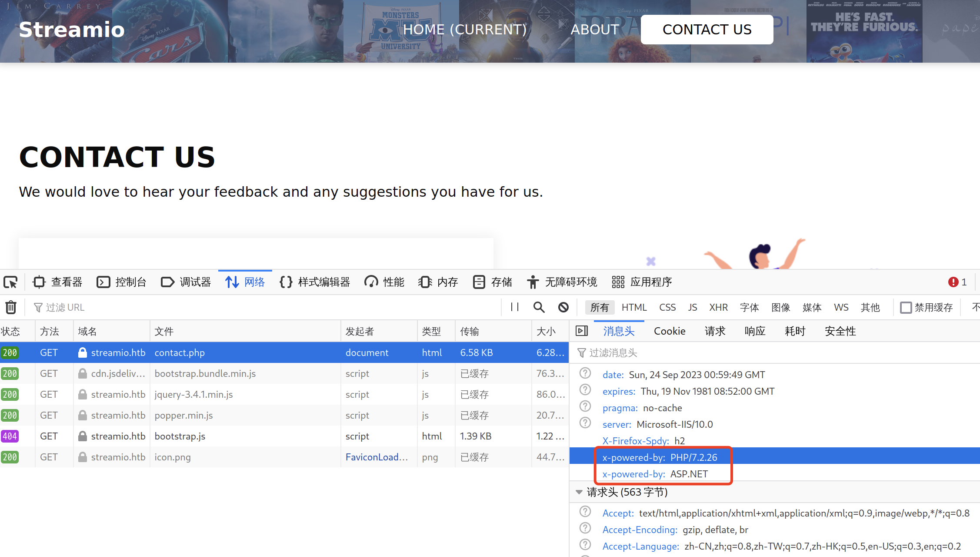Click the ABOUT navigation link
Viewport: 980px width, 557px height.
tap(595, 30)
